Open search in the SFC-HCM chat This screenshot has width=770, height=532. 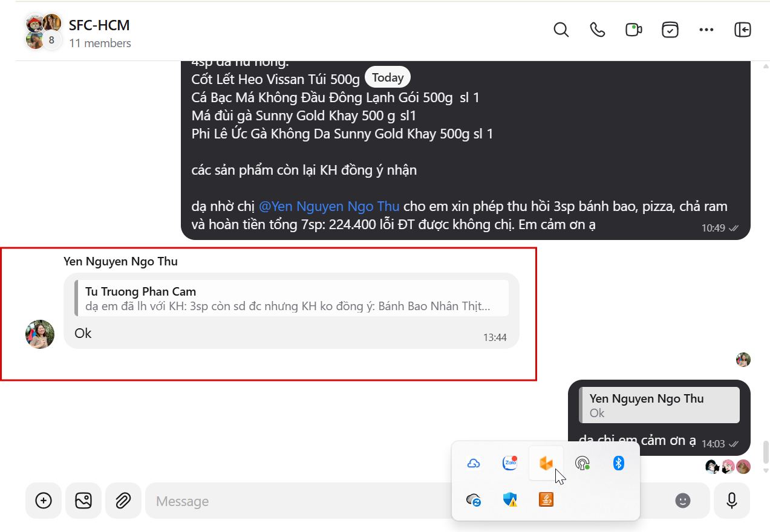561,30
